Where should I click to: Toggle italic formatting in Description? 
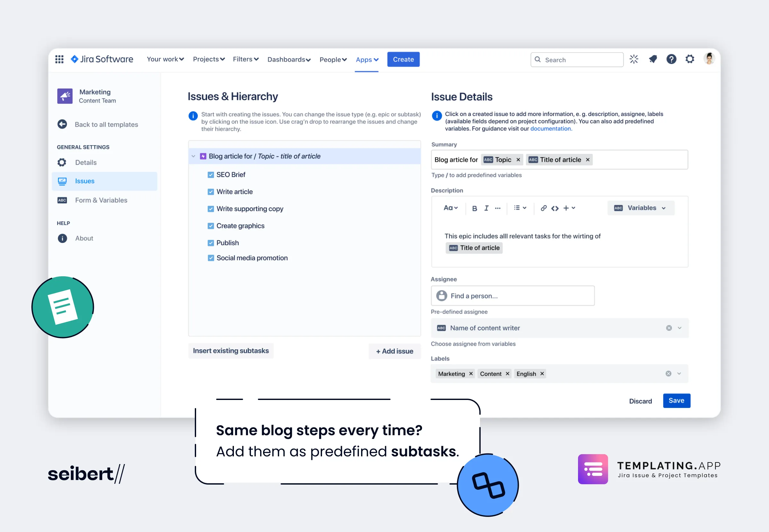486,208
